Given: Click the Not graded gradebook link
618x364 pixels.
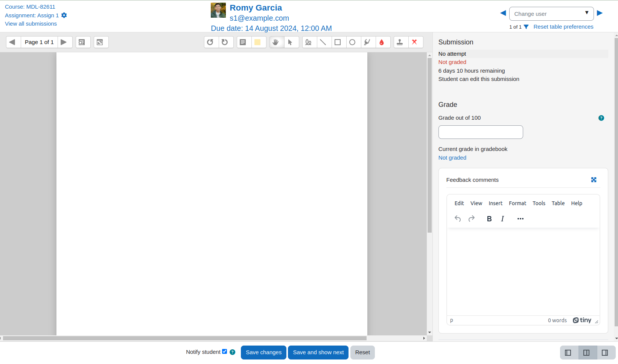Looking at the screenshot, I should (x=452, y=158).
